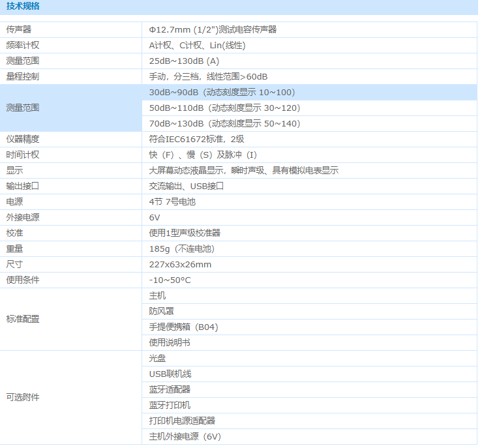The image size is (482, 448).
Task: Select the 频率计权 row label
Action: pyautogui.click(x=23, y=45)
